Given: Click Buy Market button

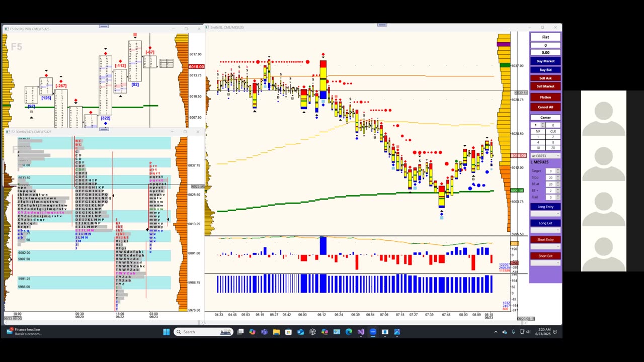Looking at the screenshot, I should [545, 61].
